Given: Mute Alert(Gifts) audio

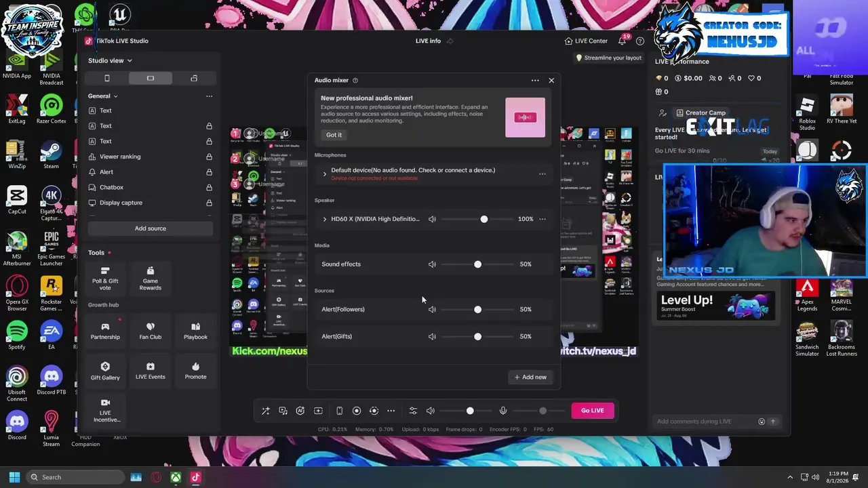Looking at the screenshot, I should pyautogui.click(x=432, y=337).
